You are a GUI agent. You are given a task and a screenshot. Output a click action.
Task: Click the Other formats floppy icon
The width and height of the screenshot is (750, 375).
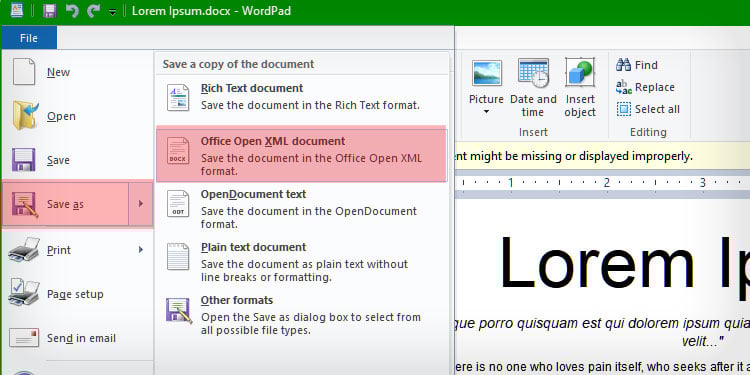[x=179, y=310]
